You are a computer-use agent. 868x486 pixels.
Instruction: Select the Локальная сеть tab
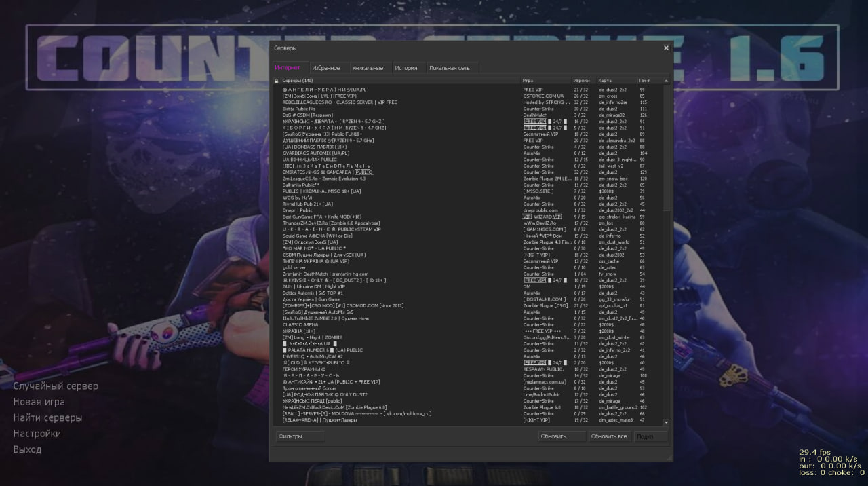point(453,68)
